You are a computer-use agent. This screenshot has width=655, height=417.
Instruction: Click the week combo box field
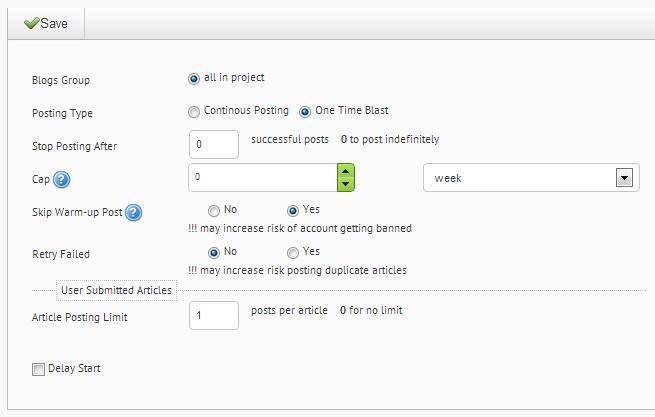[x=531, y=178]
